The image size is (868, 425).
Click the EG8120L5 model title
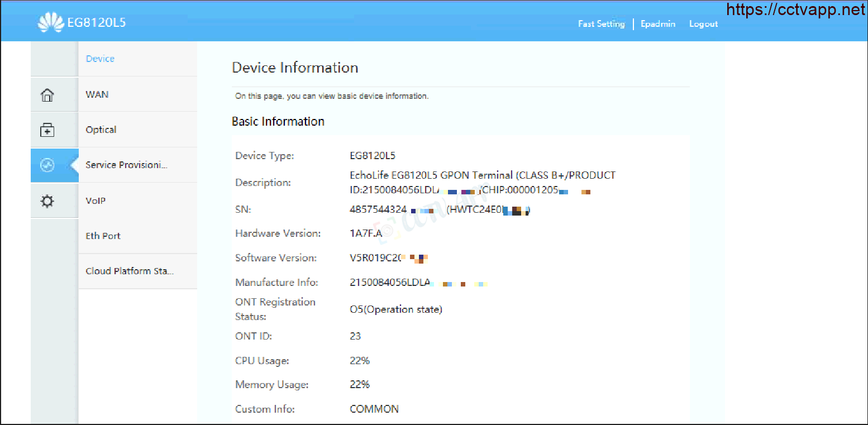(x=96, y=23)
